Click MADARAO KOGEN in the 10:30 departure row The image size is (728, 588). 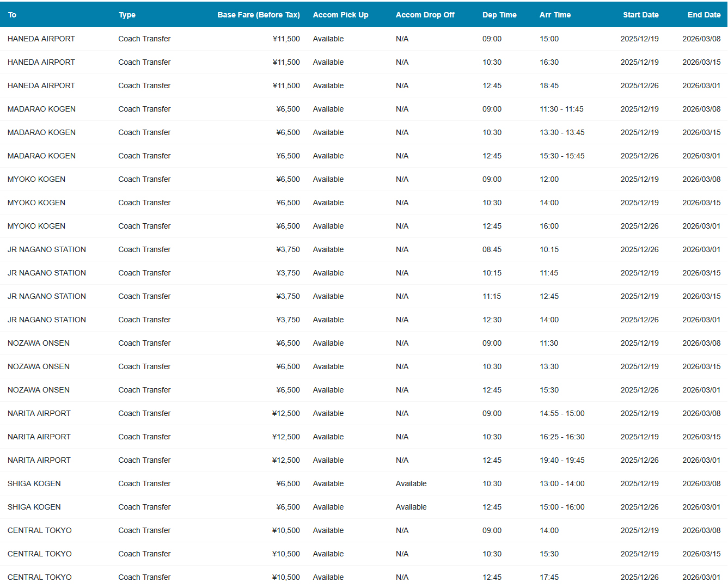coord(41,132)
